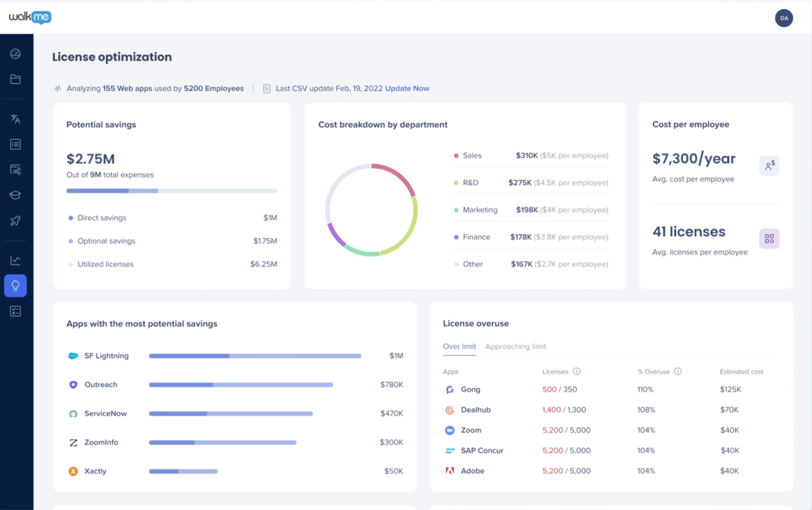Click the % Overuse info tooltip icon
Viewport: 812px width, 510px height.
pos(678,371)
